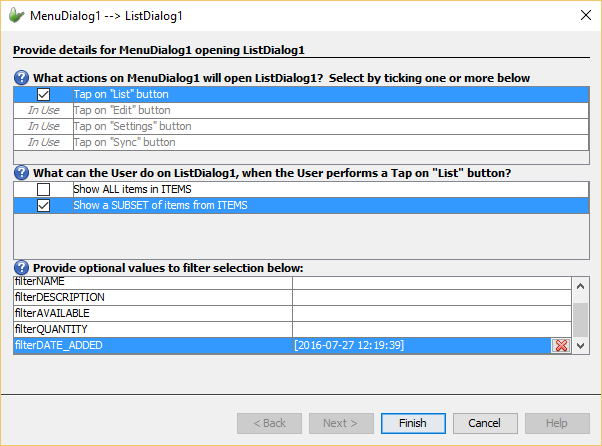This screenshot has height=446, width=602.
Task: Click help icon beside ListDialog1 user question
Action: [21, 173]
